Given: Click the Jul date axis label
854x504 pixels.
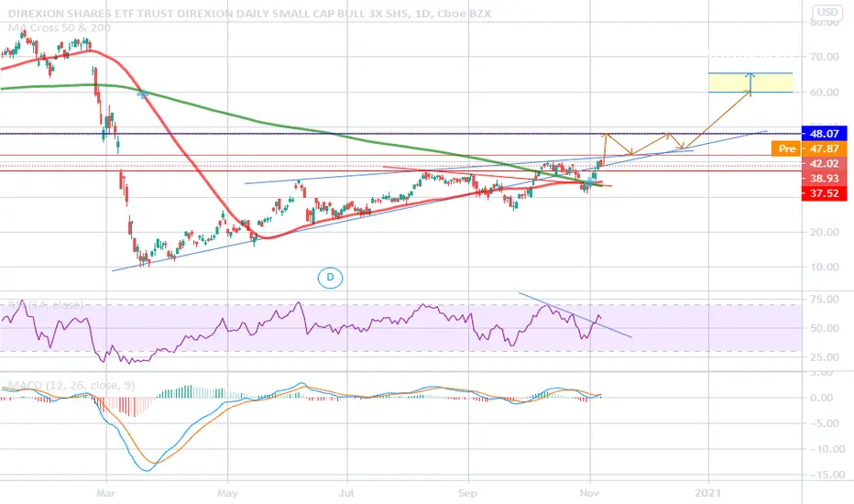Looking at the screenshot, I should [x=346, y=493].
